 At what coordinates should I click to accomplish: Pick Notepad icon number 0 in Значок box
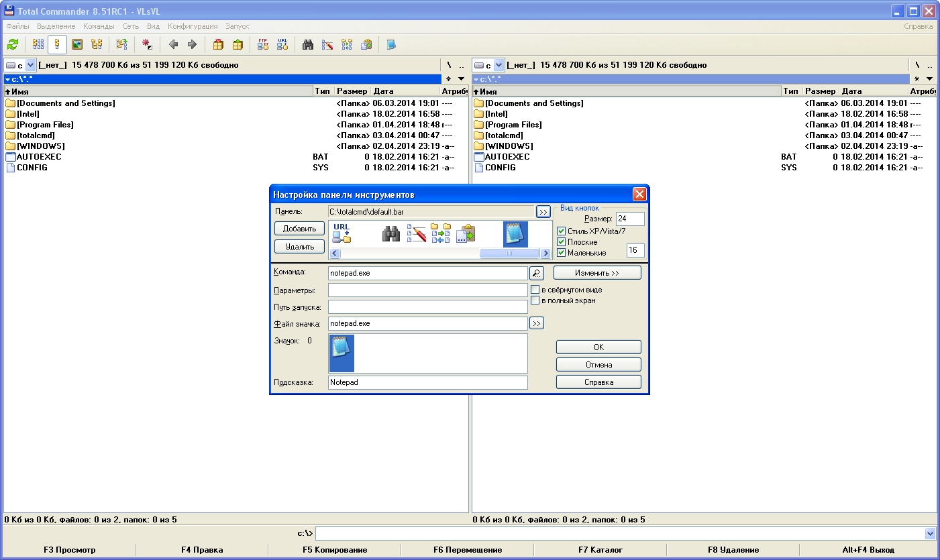pyautogui.click(x=342, y=353)
